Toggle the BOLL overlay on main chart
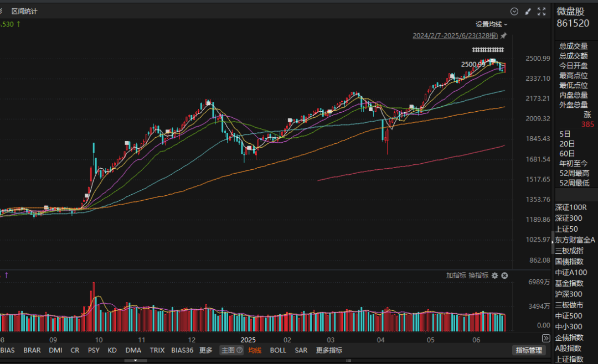Screen dimensions: 598x364 click(278, 350)
